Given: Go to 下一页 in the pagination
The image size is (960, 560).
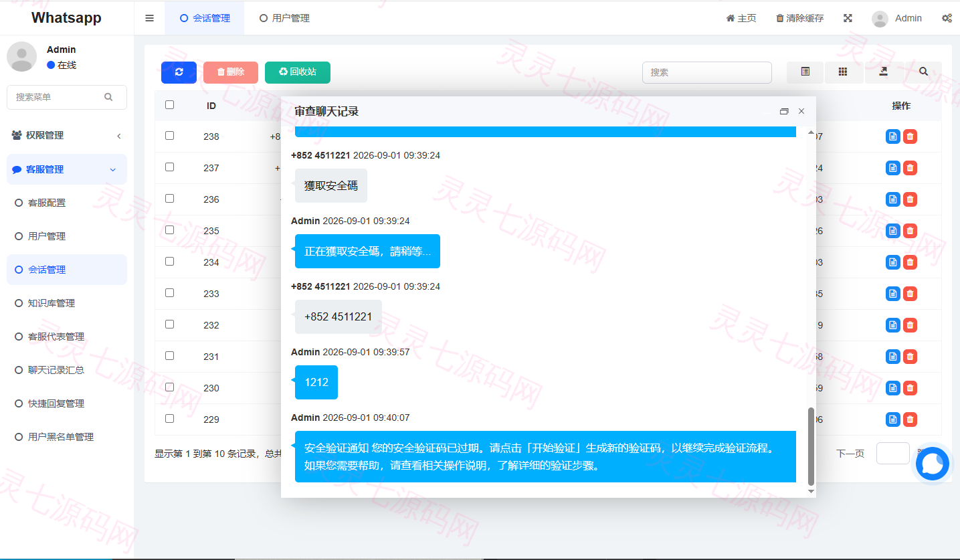Looking at the screenshot, I should 850,454.
